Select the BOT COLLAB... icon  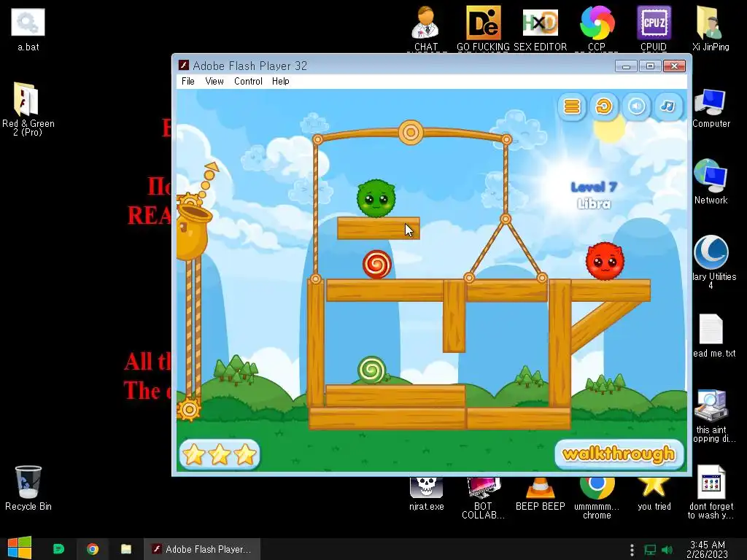[483, 497]
